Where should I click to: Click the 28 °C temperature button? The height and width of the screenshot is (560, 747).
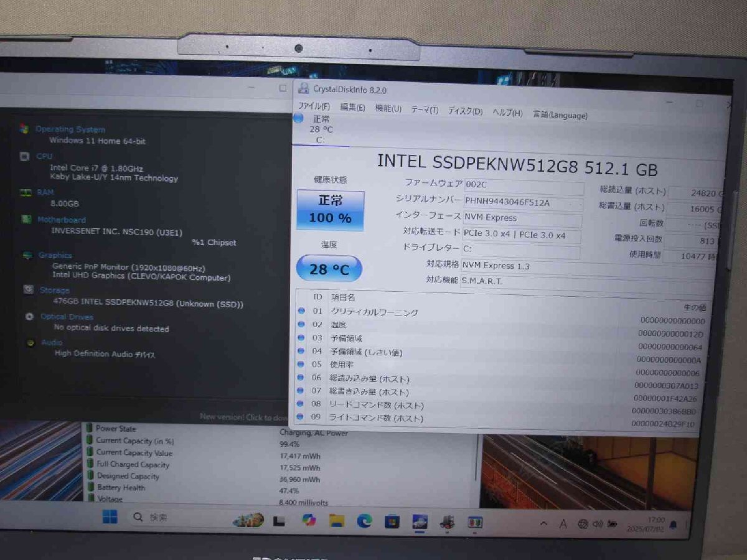pos(328,268)
